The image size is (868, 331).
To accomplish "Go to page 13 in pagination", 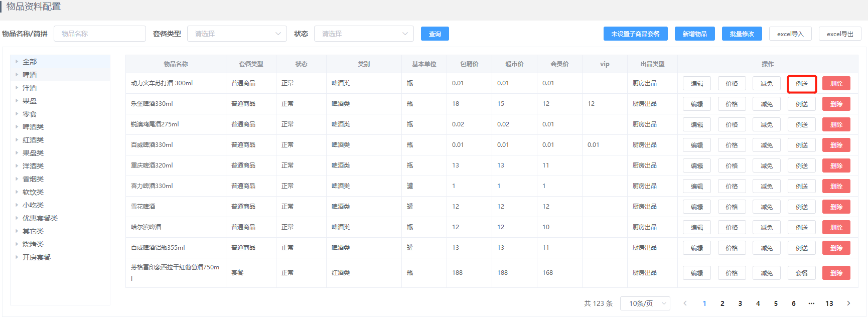I will tap(829, 303).
